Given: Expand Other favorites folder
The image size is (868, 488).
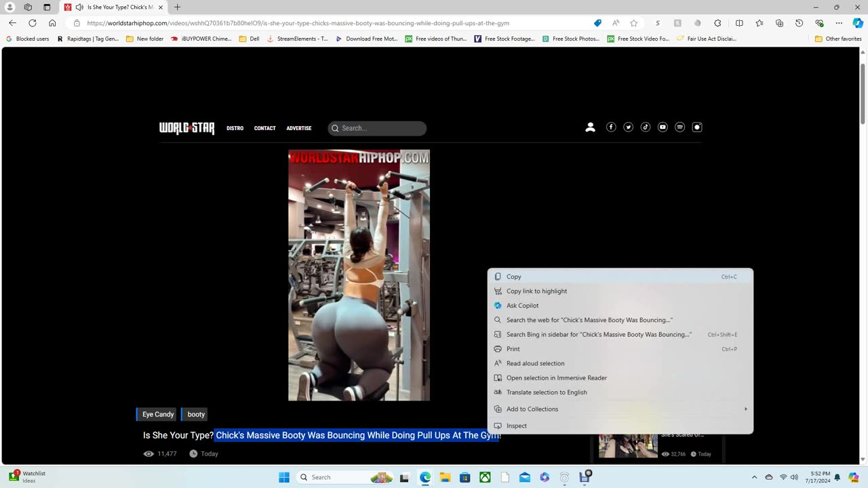Looking at the screenshot, I should (x=838, y=39).
